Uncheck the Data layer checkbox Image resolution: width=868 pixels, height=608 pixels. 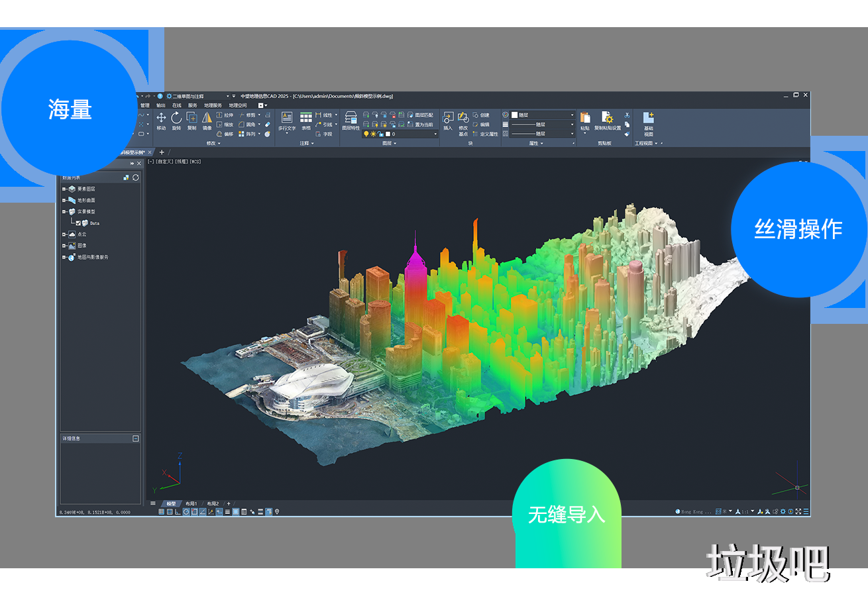click(x=78, y=223)
